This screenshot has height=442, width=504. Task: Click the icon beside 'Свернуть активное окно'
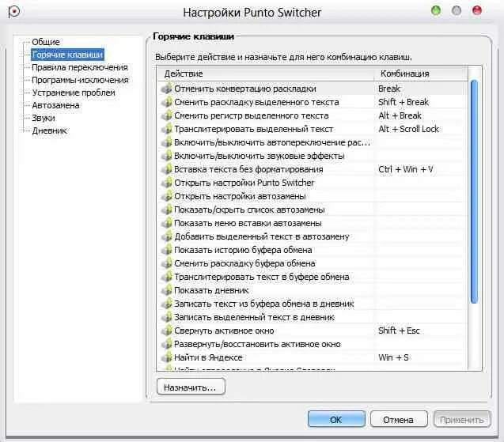click(x=166, y=331)
